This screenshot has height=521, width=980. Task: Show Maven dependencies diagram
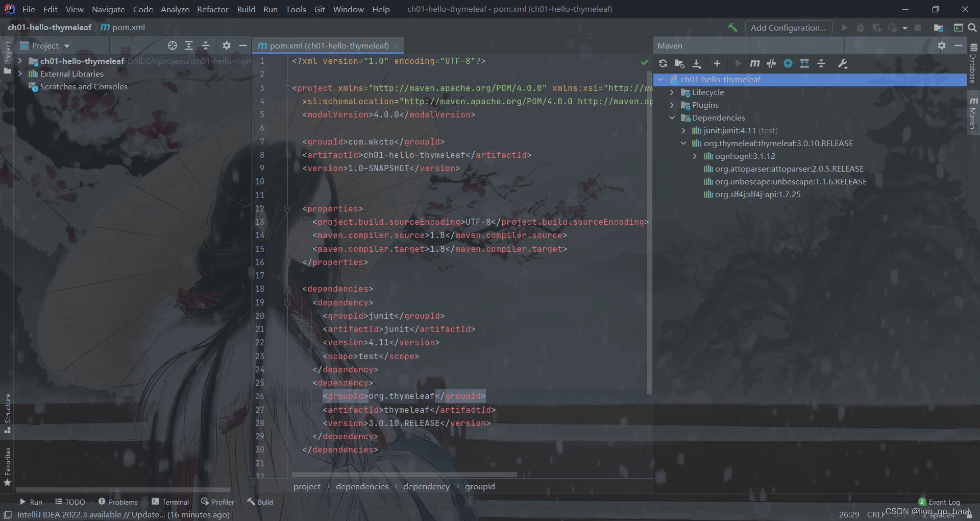804,63
